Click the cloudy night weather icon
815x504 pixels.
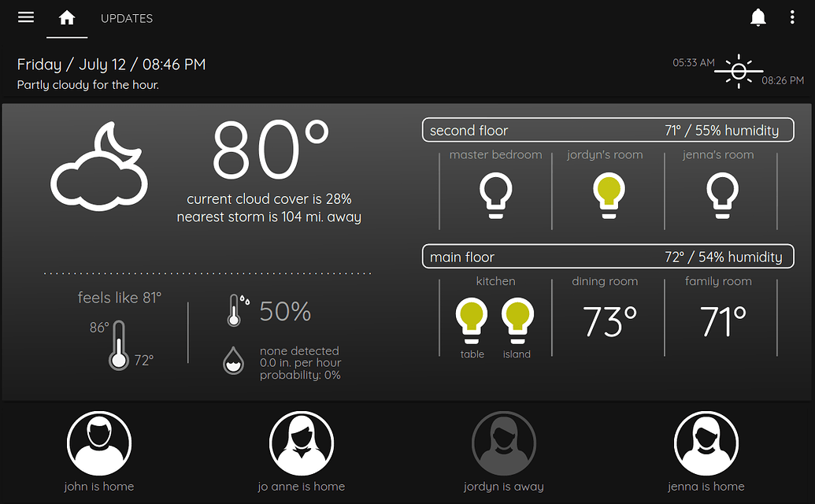tap(99, 165)
